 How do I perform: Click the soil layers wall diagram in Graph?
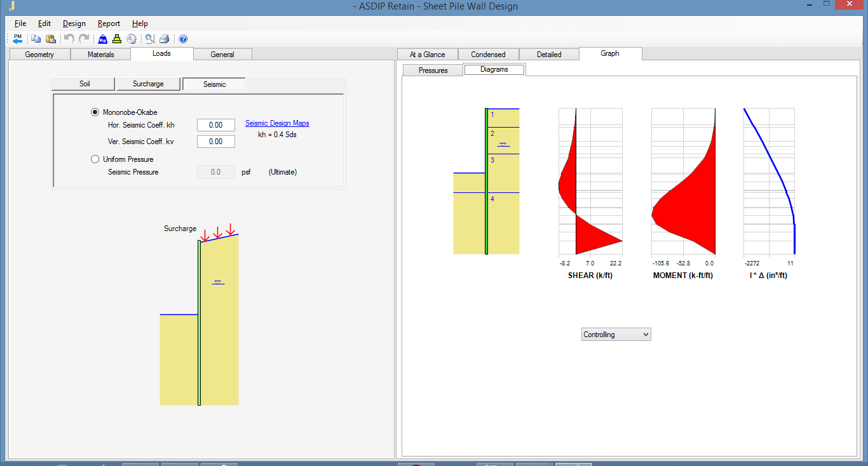(x=486, y=182)
